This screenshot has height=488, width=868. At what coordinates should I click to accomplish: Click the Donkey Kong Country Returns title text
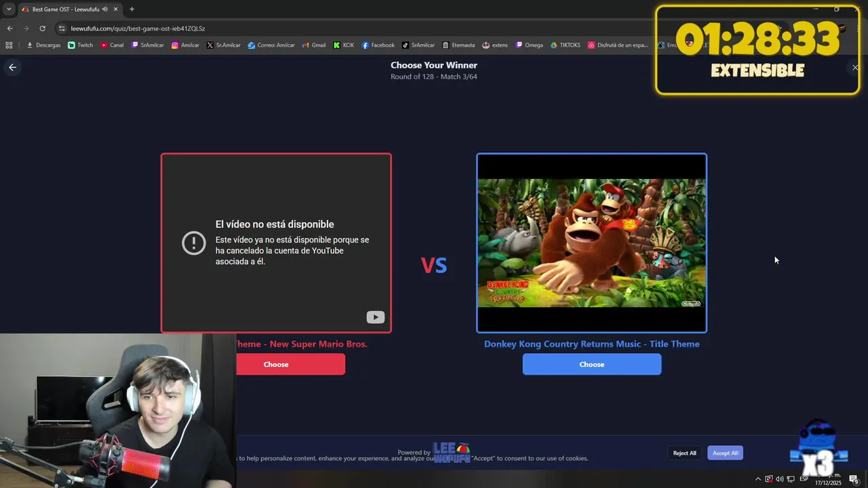point(592,344)
